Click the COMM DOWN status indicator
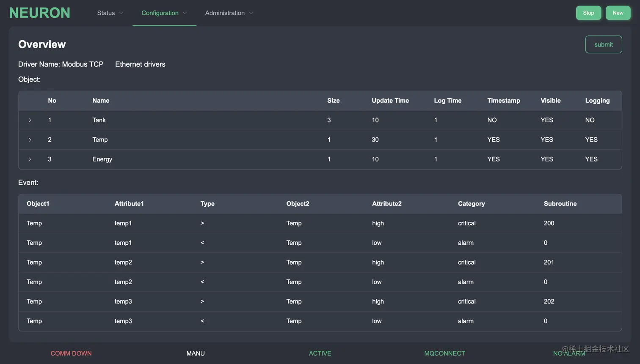Screen dimensions: 640x364 tap(71, 353)
